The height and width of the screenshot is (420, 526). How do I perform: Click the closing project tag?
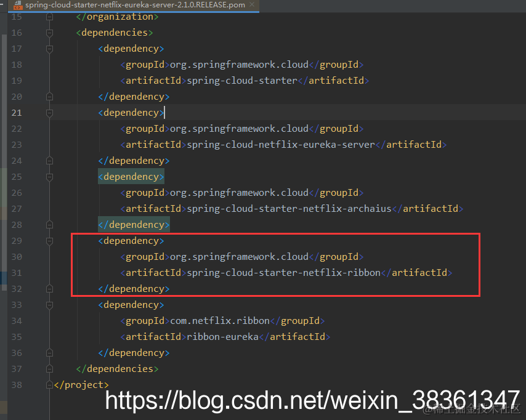pos(81,385)
